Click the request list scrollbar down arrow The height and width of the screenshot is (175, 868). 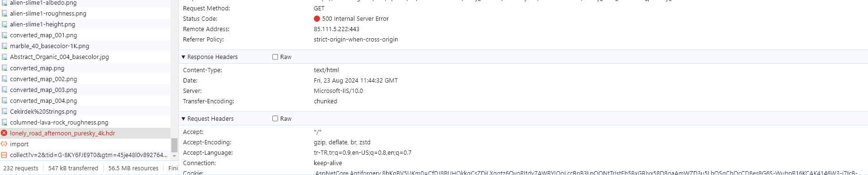[174, 156]
